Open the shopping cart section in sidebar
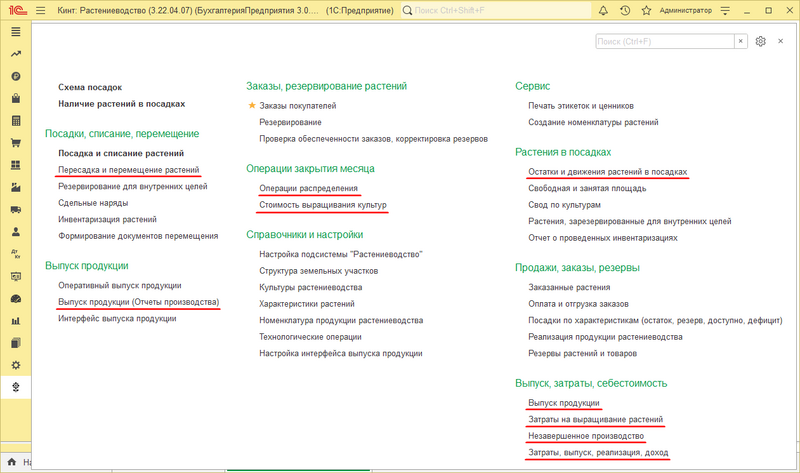 tap(16, 143)
